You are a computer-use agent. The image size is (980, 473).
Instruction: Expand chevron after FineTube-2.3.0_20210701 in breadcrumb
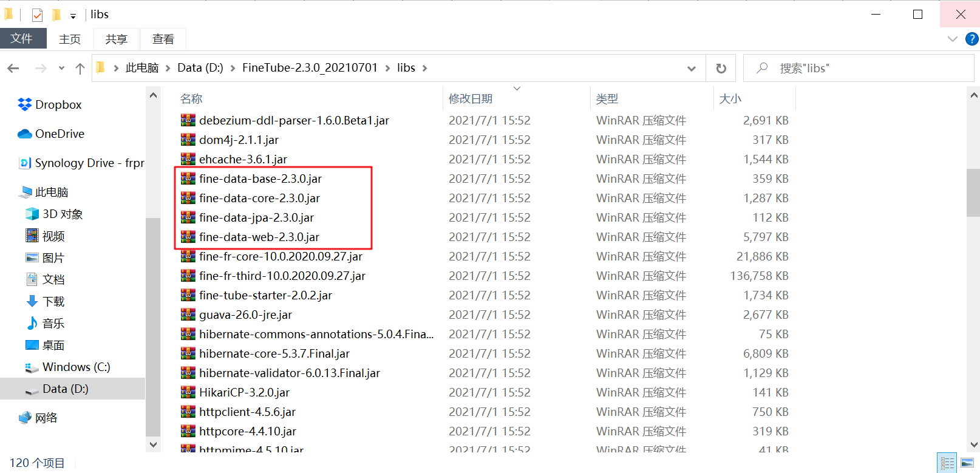(387, 68)
